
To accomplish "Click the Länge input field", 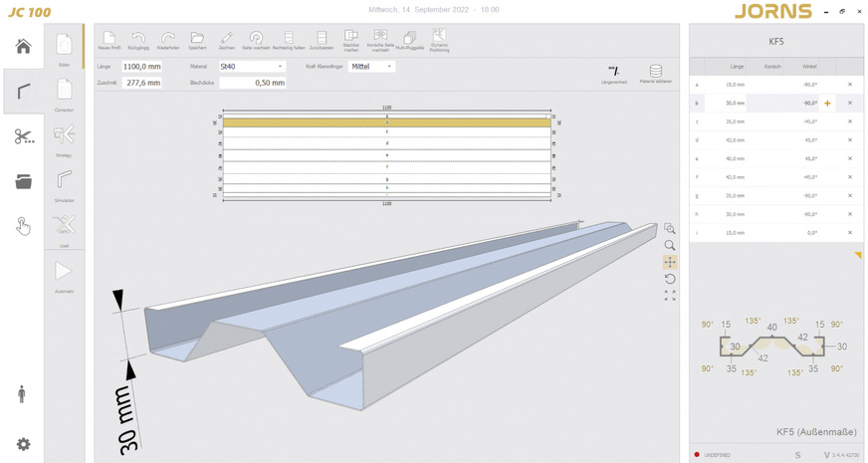I will pos(141,67).
